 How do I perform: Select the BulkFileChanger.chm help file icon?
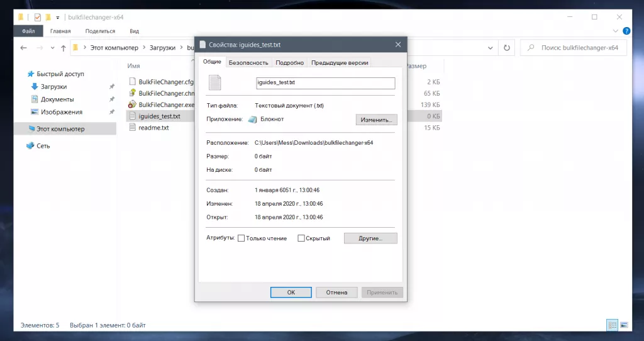(x=132, y=93)
